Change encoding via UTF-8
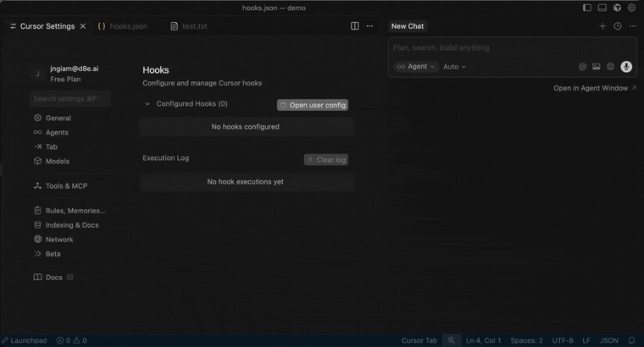This screenshot has width=644, height=347. (x=563, y=340)
